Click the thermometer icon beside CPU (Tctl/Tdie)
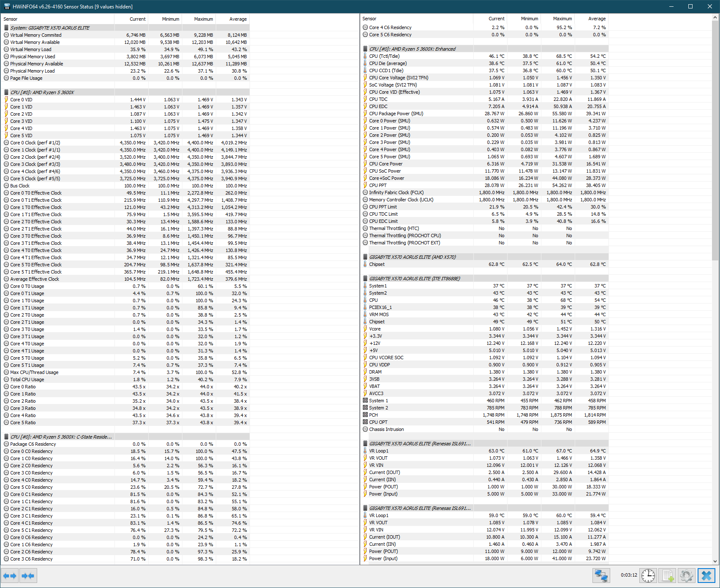Viewport: 720px width, 588px height. click(365, 56)
